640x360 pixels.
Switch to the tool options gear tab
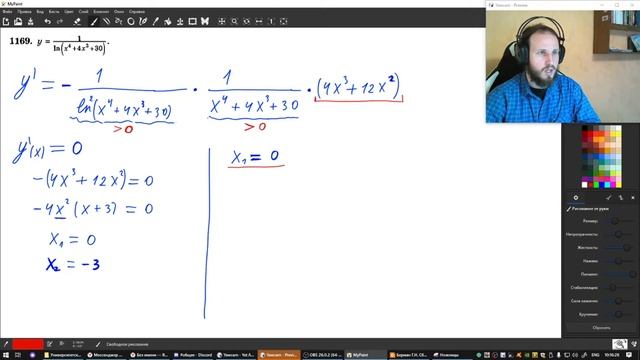[576, 198]
